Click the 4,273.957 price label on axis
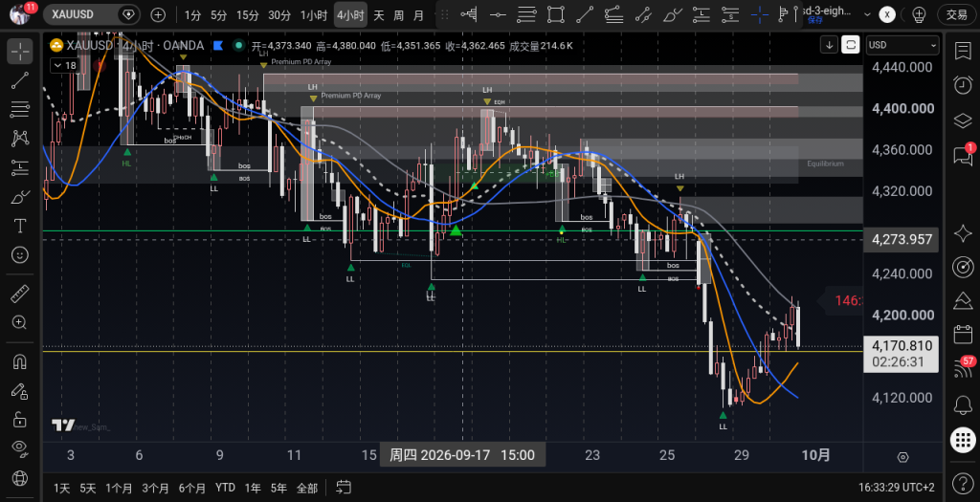 tap(901, 239)
